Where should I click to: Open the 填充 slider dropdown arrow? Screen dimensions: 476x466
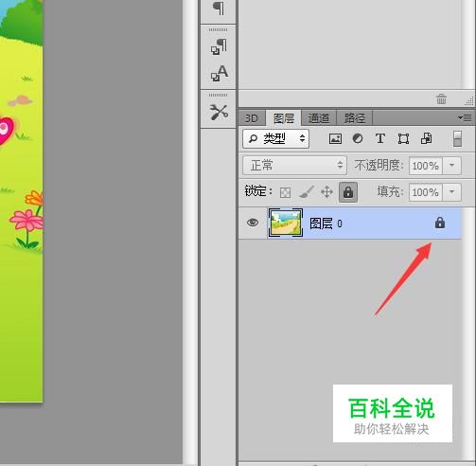click(x=451, y=192)
